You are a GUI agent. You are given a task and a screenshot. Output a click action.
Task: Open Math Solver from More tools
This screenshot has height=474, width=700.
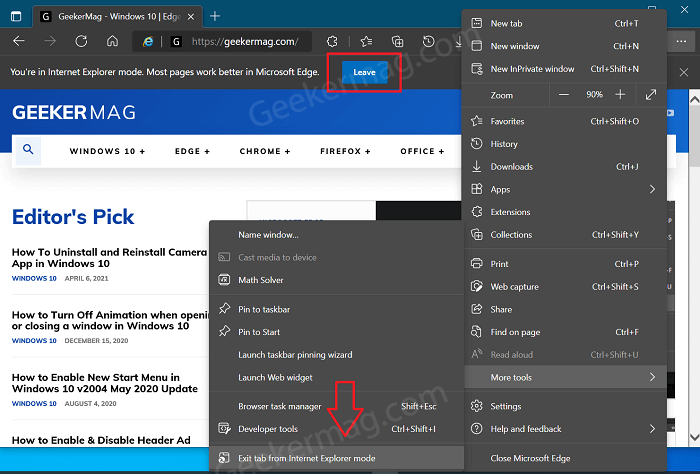337,280
